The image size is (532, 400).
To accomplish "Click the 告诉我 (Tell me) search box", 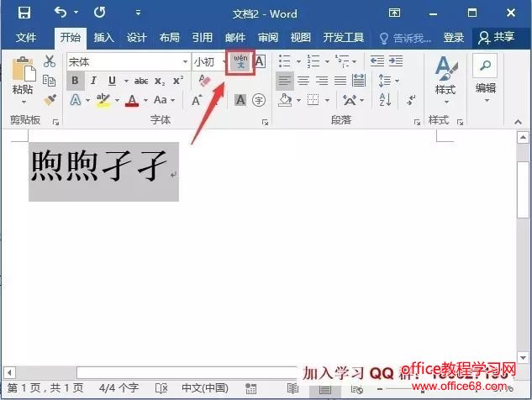I will point(405,38).
